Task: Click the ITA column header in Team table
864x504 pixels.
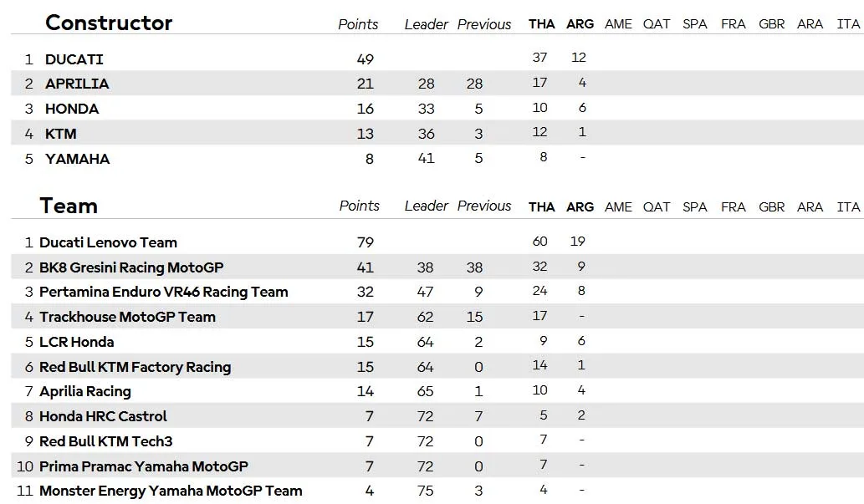Action: click(848, 207)
